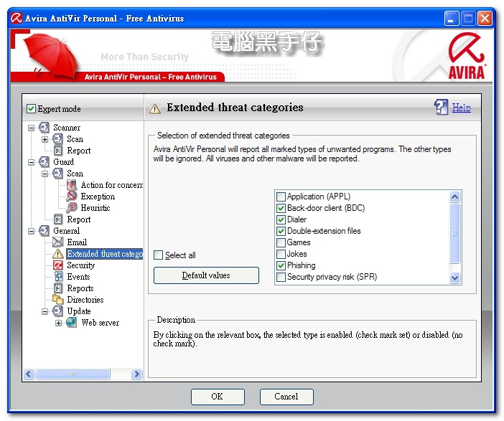Open the Help link

coord(461,108)
